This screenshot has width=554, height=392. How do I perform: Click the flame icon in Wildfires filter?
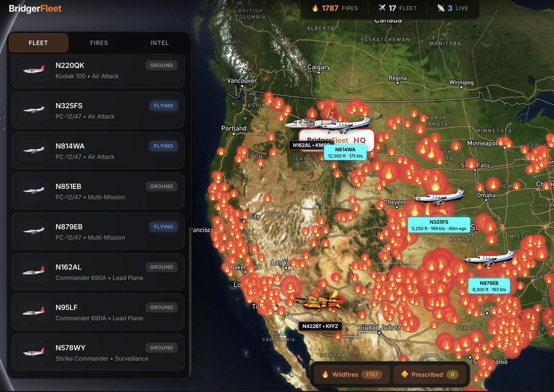click(x=325, y=374)
